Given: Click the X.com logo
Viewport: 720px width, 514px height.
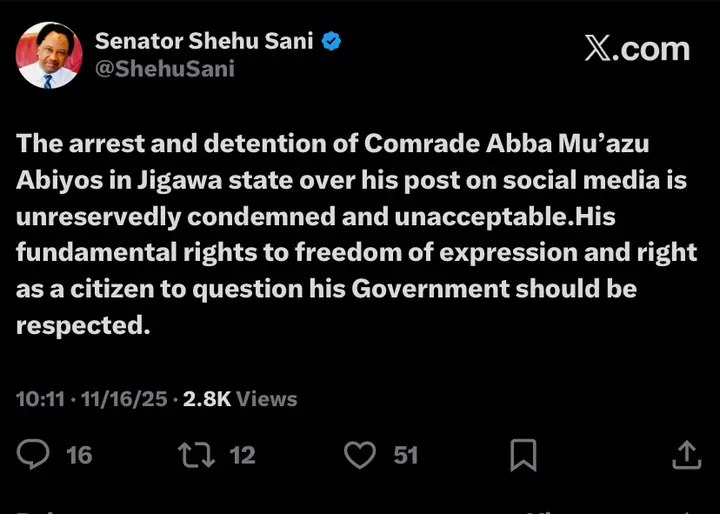Looking at the screenshot, I should 637,49.
